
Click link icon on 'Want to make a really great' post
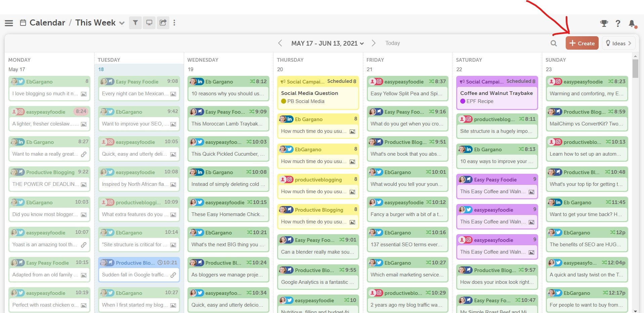(x=84, y=154)
